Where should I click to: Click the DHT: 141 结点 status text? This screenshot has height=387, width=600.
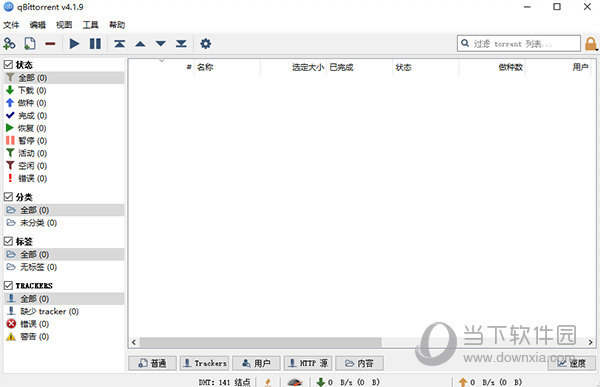click(225, 382)
